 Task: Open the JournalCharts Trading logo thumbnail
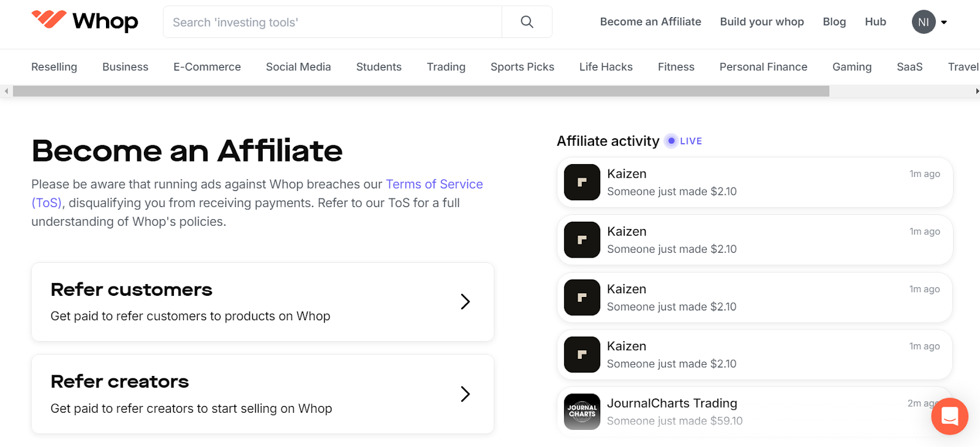tap(582, 411)
